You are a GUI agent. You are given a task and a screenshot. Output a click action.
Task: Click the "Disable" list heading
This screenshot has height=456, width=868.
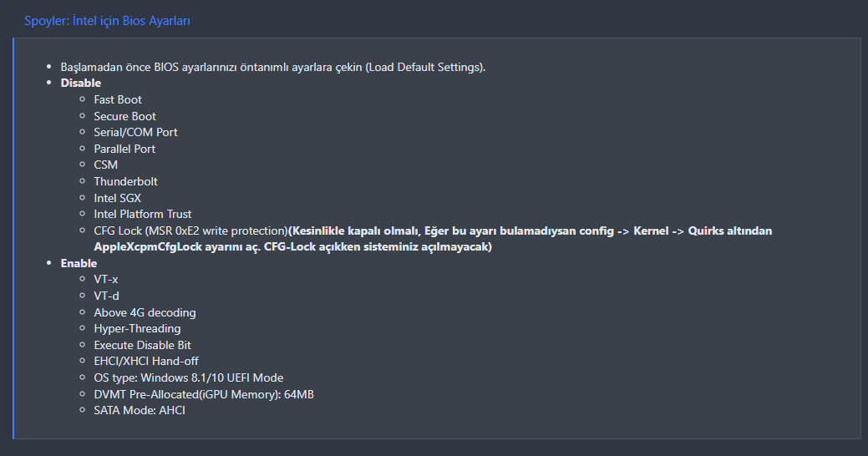tap(80, 83)
